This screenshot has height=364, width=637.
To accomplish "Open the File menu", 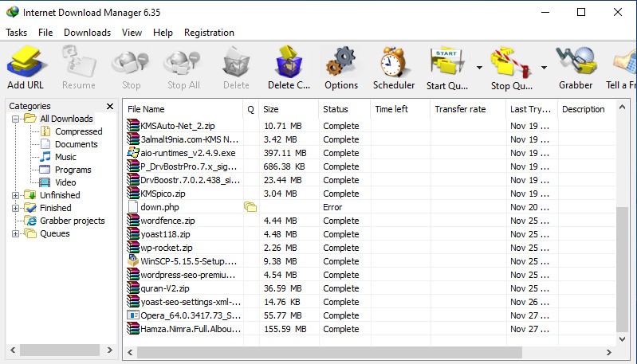I will (x=45, y=33).
